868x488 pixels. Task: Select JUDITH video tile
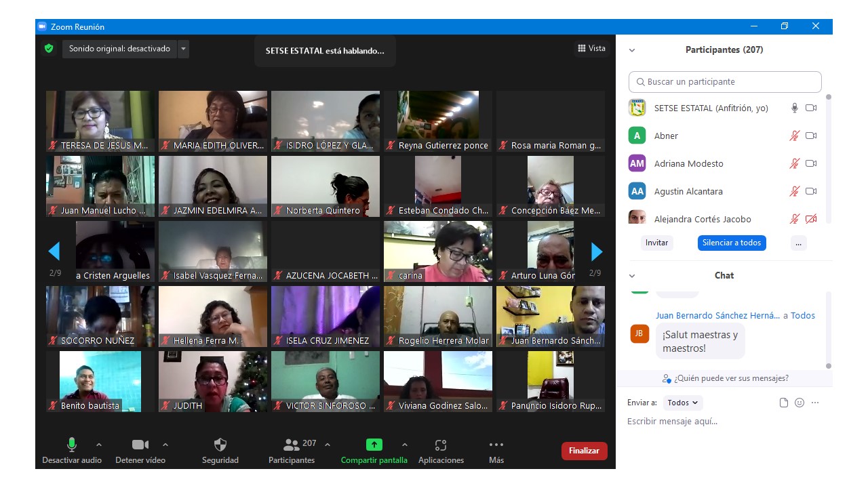tap(213, 382)
